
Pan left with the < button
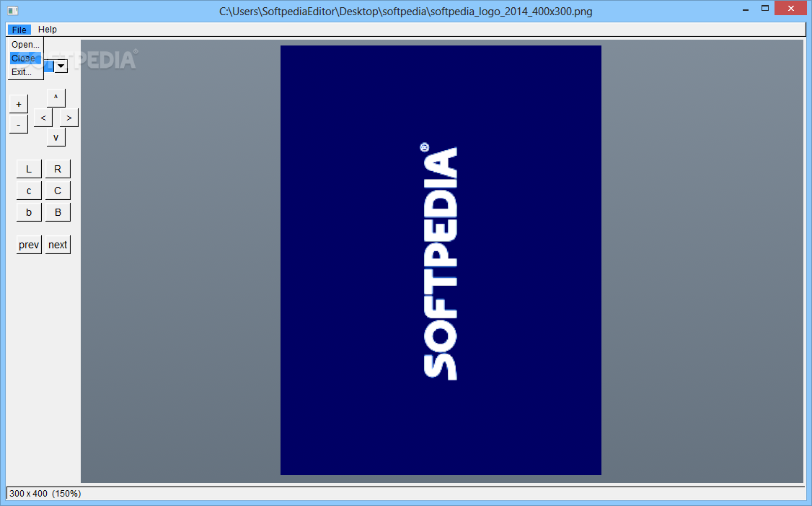43,118
